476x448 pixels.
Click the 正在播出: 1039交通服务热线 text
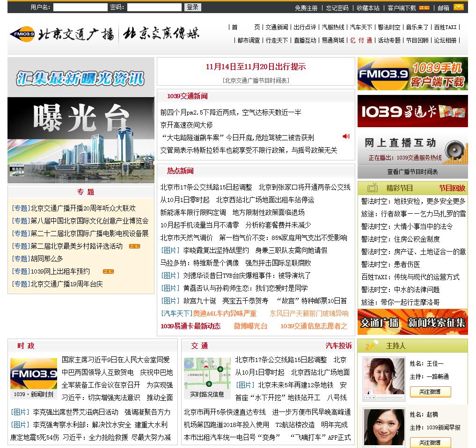pos(405,158)
